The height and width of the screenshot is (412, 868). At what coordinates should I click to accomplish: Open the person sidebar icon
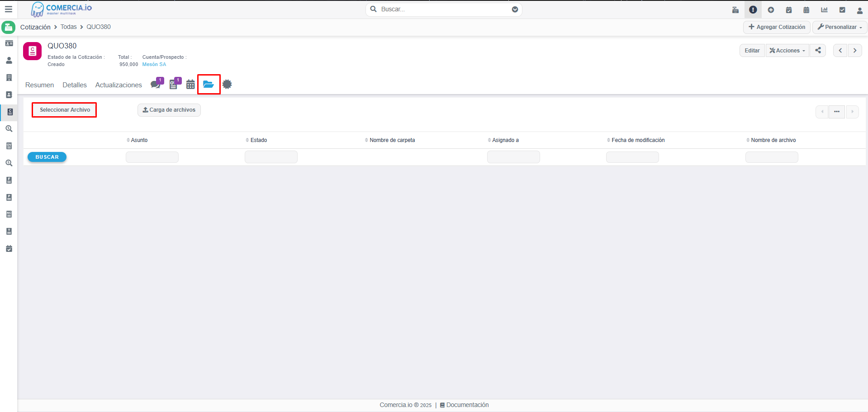point(9,61)
